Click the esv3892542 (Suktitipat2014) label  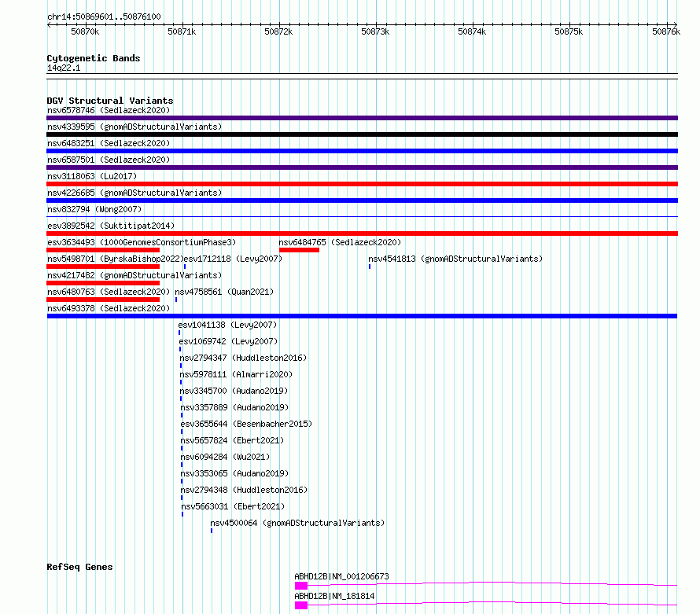pyautogui.click(x=111, y=226)
